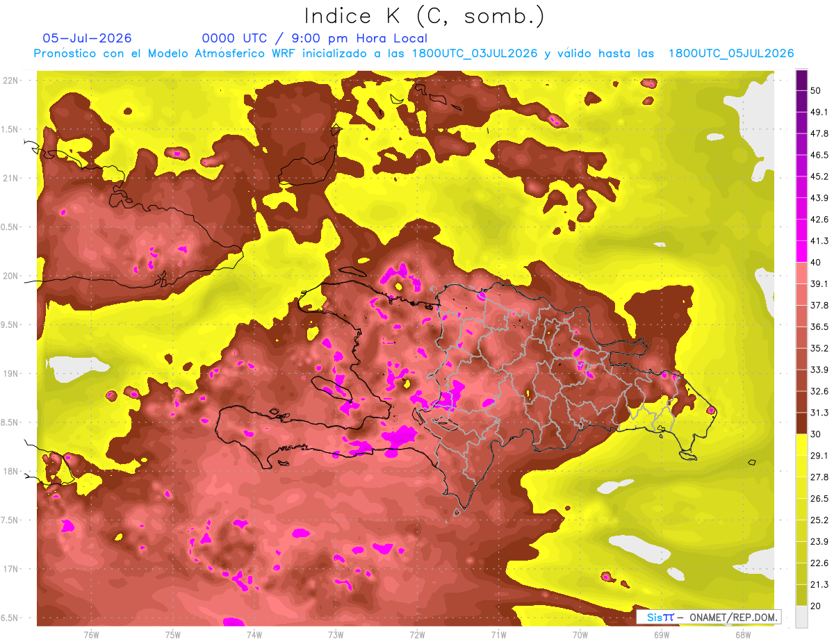Select the gray swatch below 20 on the color bar
Image resolution: width=834 pixels, height=644 pixels.
coord(801,617)
